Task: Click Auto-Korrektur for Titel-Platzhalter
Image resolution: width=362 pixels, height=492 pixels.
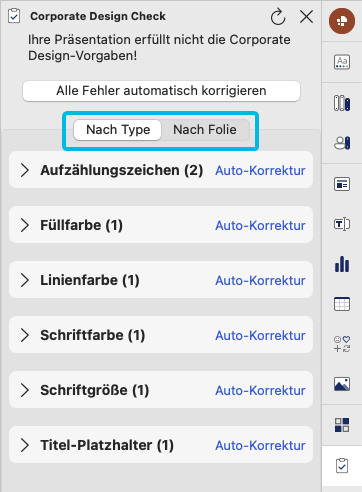Action: pyautogui.click(x=260, y=446)
